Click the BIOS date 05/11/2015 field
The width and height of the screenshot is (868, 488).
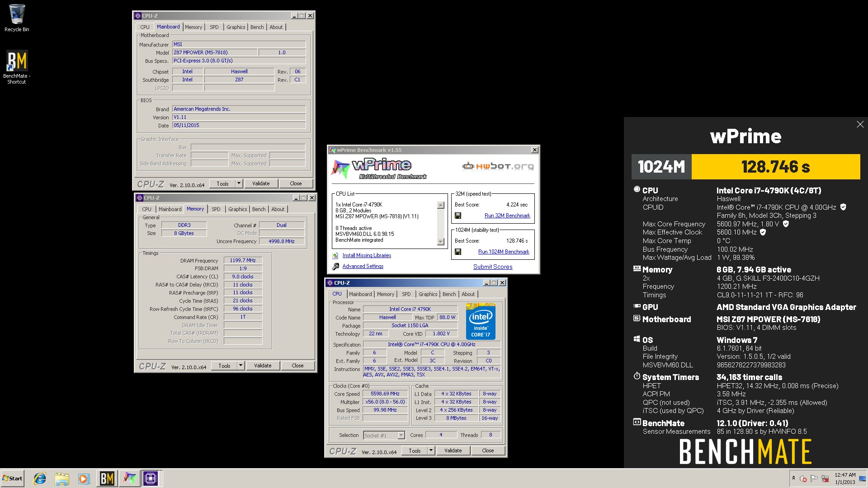click(239, 126)
